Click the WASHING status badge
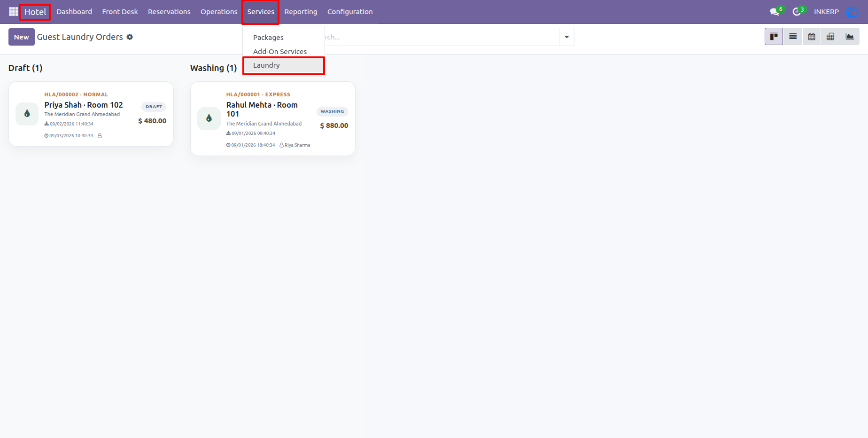This screenshot has height=438, width=868. (333, 111)
